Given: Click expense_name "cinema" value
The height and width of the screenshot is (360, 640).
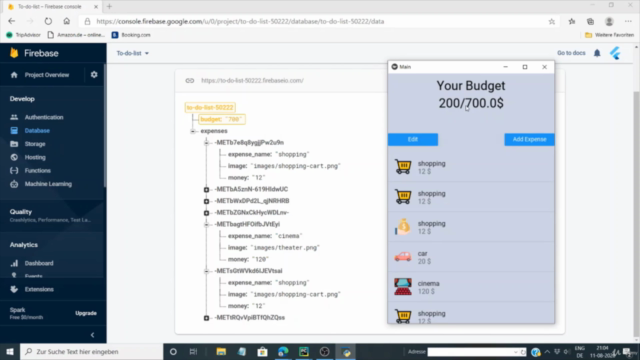Looking at the screenshot, I should point(289,236).
